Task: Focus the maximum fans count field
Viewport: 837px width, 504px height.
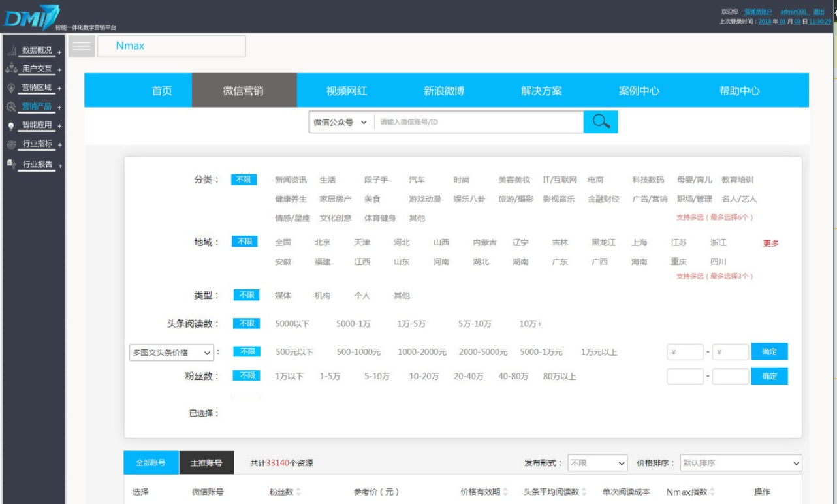Action: tap(731, 377)
